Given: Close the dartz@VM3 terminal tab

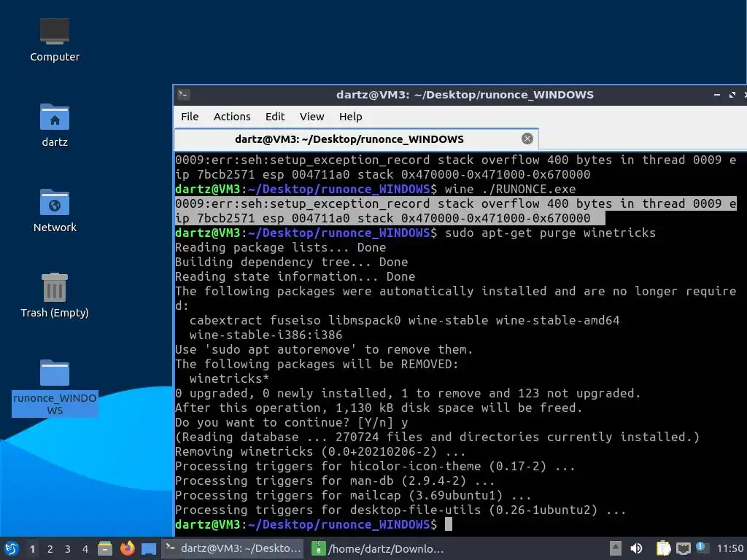Looking at the screenshot, I should tap(527, 139).
